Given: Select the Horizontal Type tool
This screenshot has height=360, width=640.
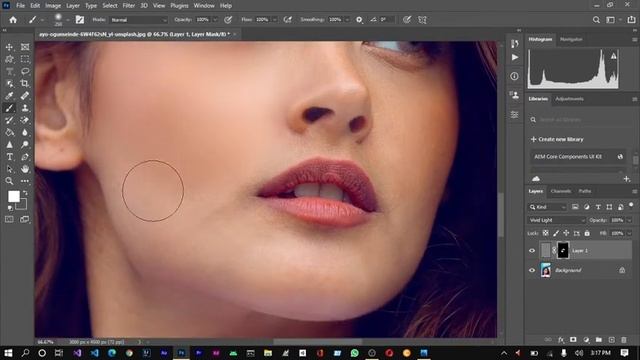Looking at the screenshot, I should 9,157.
